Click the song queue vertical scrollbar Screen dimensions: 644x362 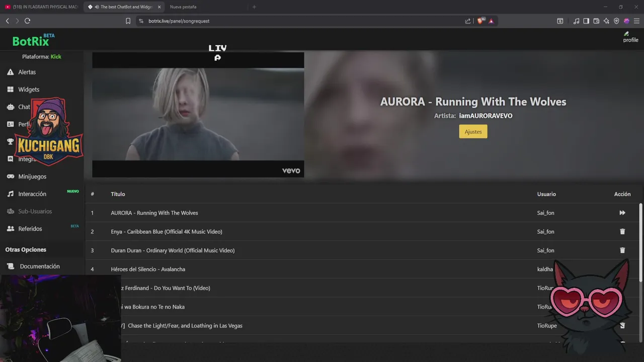pos(640,242)
